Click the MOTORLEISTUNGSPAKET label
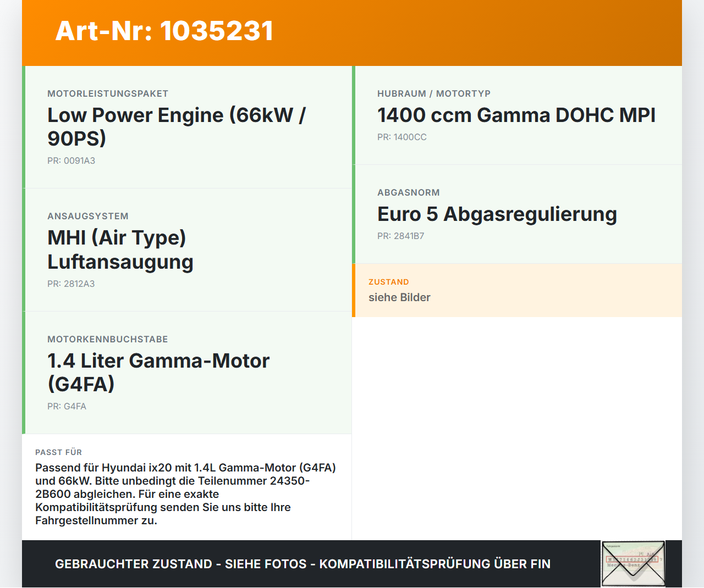 pos(108,93)
